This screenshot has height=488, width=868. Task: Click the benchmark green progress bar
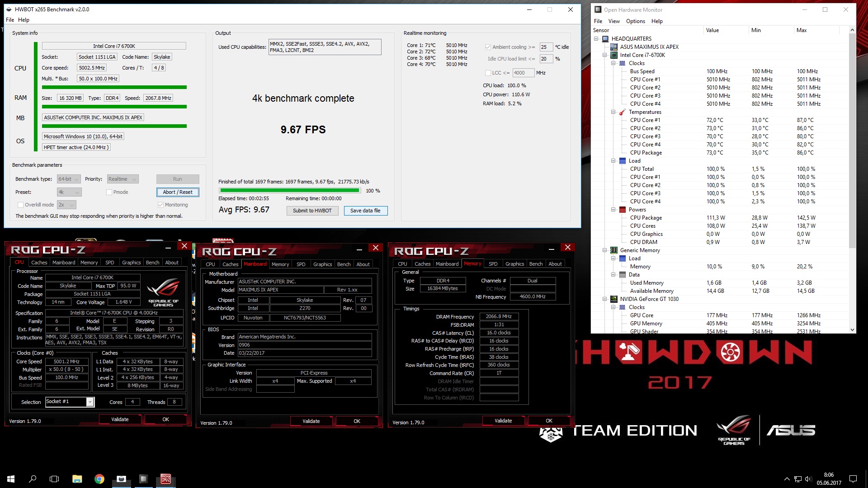290,191
